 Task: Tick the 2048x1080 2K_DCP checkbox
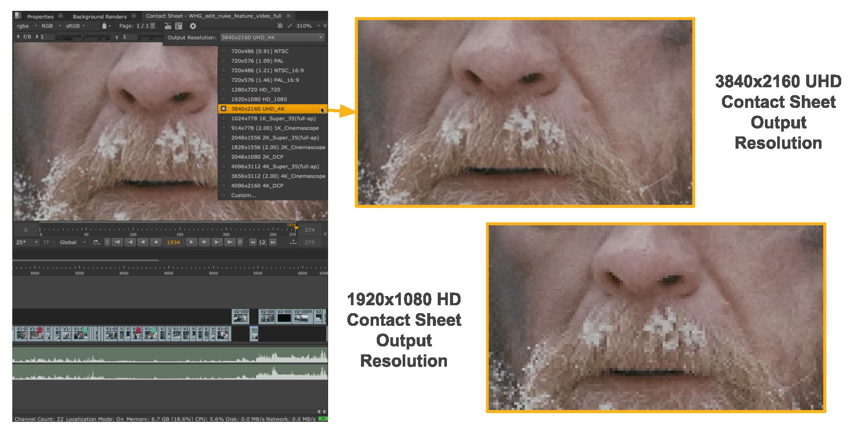[x=224, y=157]
